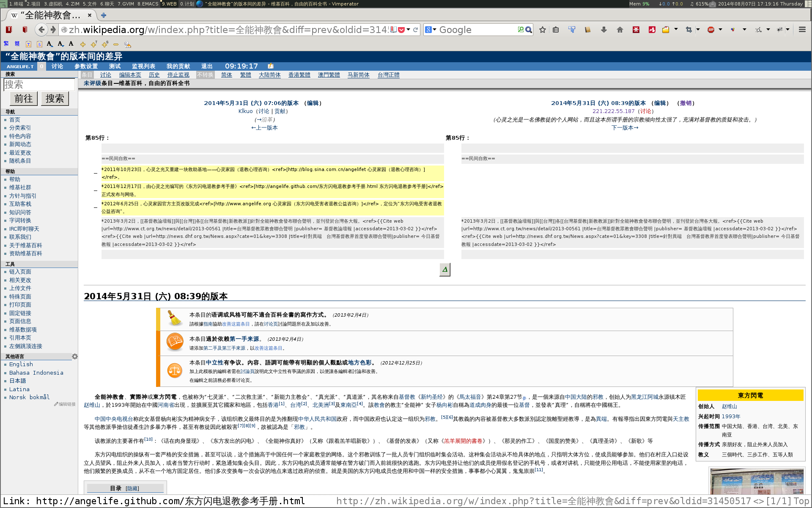Open the hamburger menu at top right
This screenshot has width=812, height=508.
tap(802, 30)
